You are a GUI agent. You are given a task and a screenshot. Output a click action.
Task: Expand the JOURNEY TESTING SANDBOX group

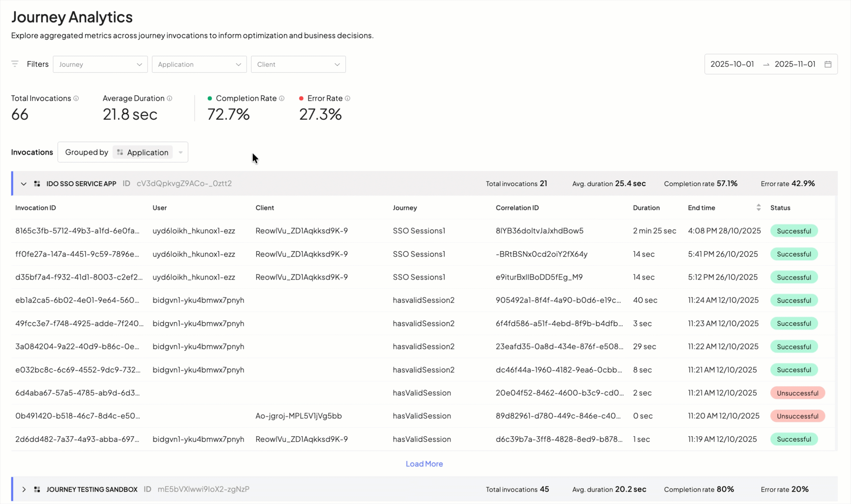23,490
